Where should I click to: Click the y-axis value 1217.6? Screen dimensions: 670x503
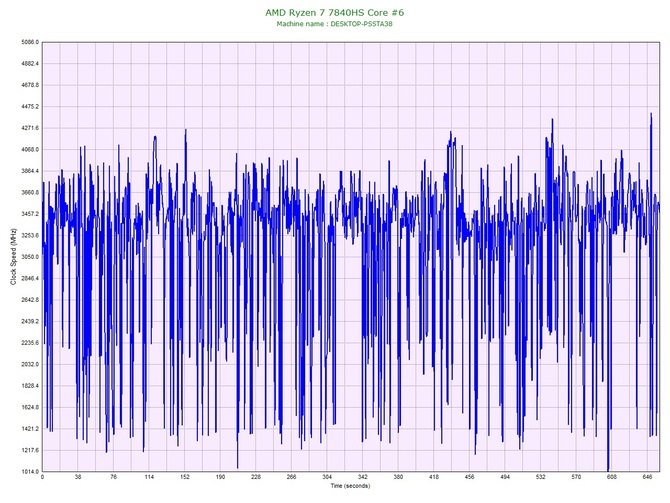tap(30, 450)
